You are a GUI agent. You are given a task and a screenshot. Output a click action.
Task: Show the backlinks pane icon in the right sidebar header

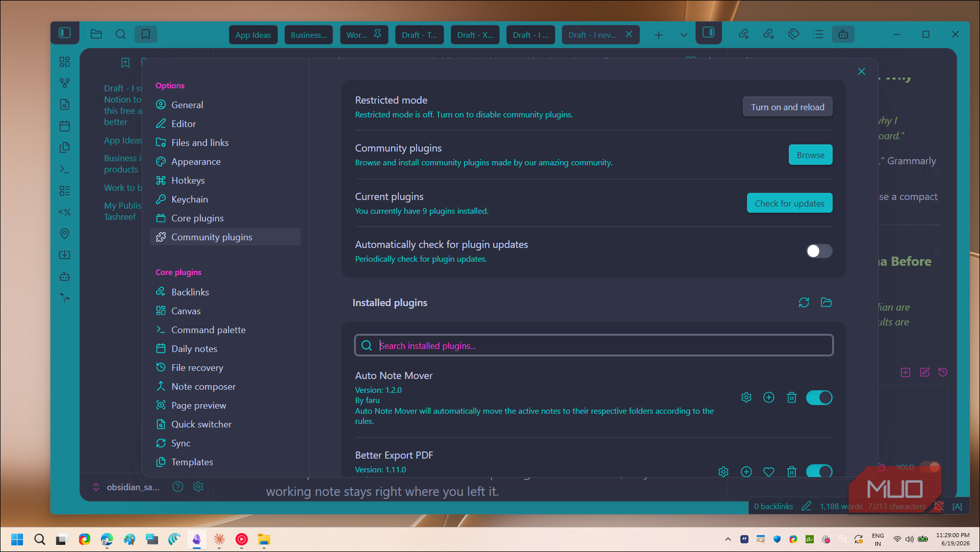(x=744, y=34)
